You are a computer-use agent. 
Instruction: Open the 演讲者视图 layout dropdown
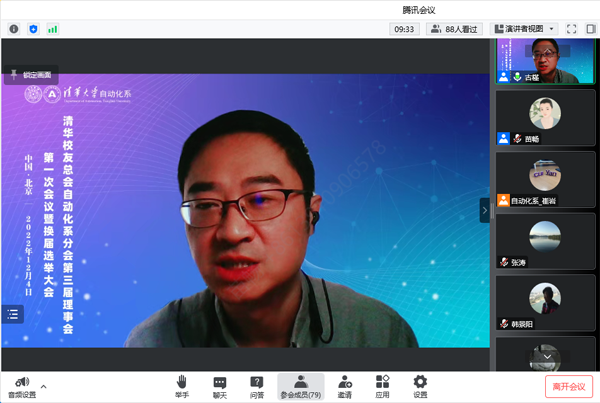(x=524, y=29)
